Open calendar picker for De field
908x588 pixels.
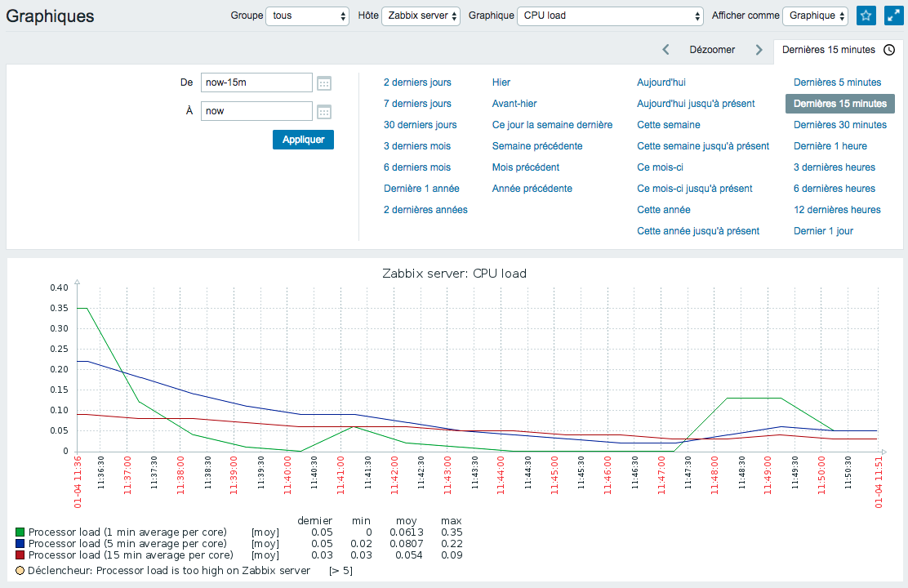323,83
